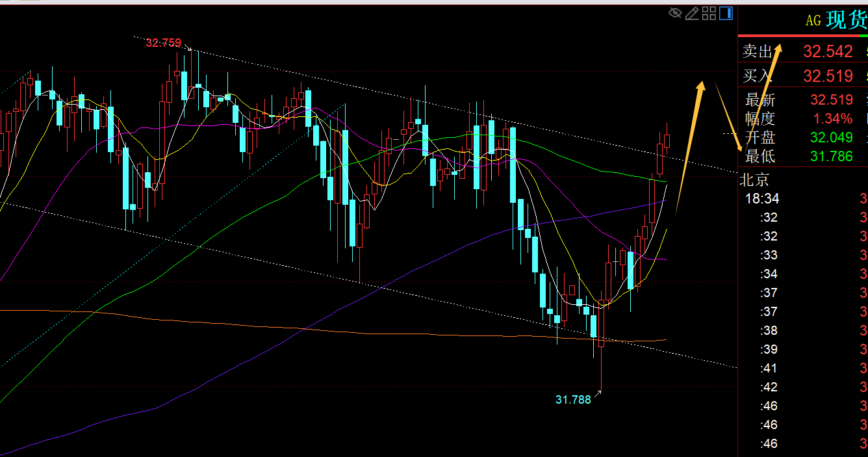Viewport: 868px width, 457px height.
Task: Click the low price 31.786
Action: pyautogui.click(x=831, y=156)
